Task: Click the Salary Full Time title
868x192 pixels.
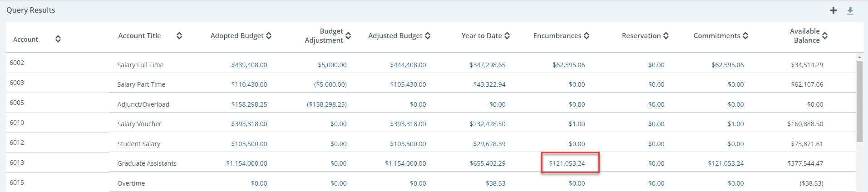Action: [x=140, y=65]
